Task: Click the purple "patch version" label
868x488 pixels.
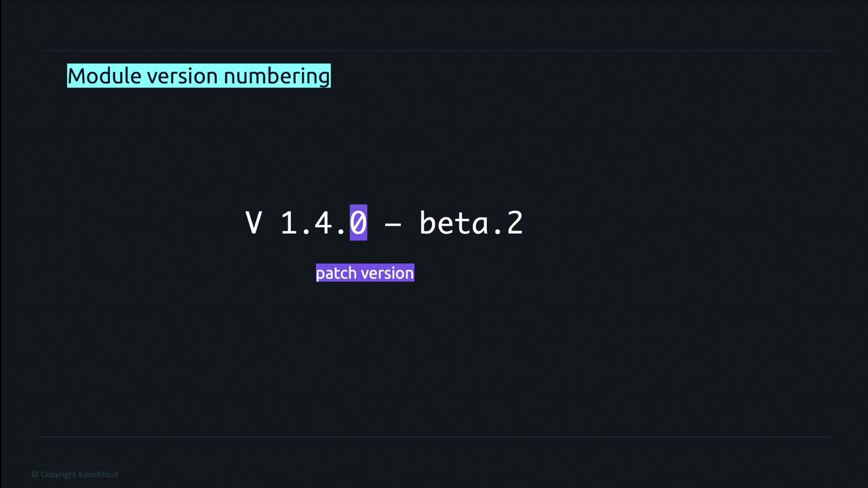Action: tap(365, 273)
